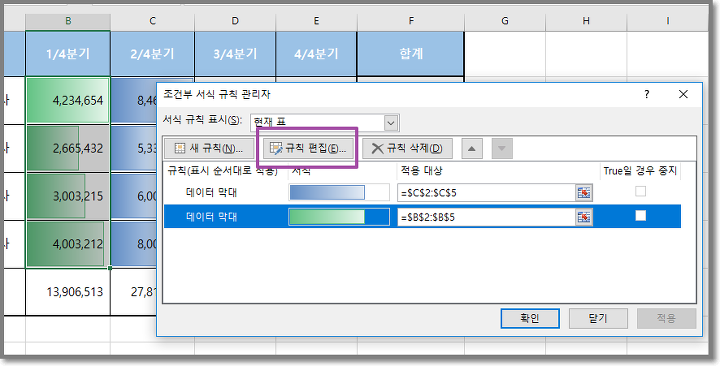Click the 1/4분기 header cell
720x366 pixels.
[68, 54]
